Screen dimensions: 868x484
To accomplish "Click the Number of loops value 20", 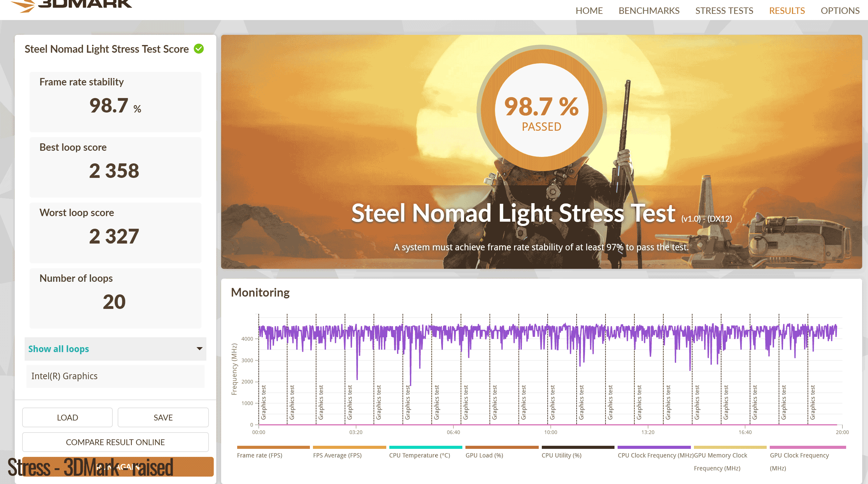I will click(114, 301).
